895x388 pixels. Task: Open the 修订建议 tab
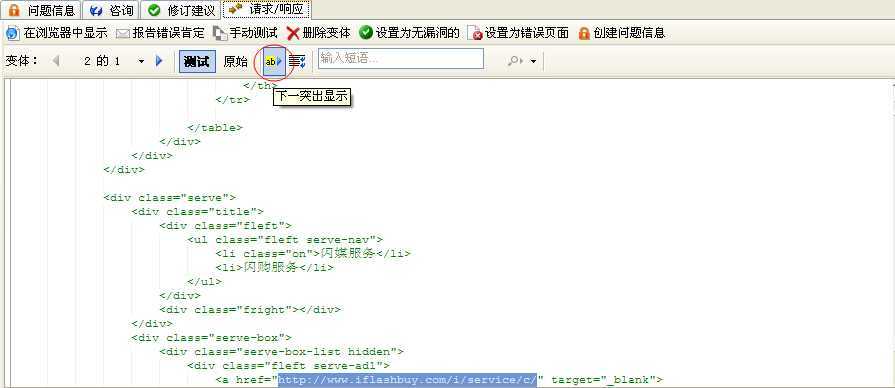coord(181,9)
